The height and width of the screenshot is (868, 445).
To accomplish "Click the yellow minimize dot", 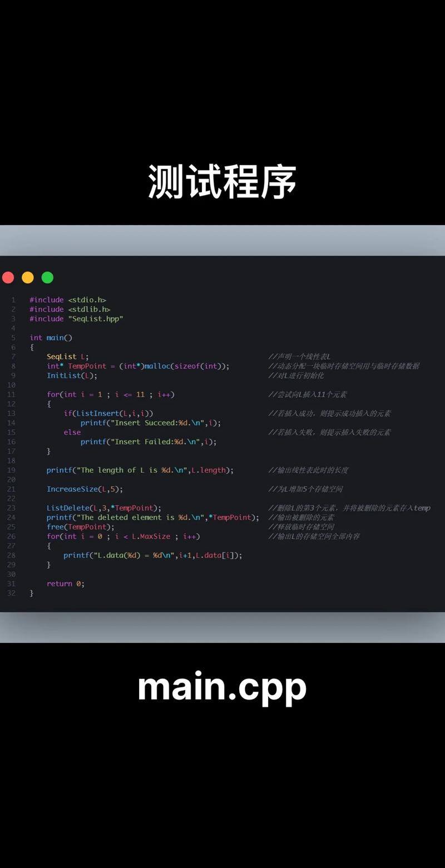I will (x=28, y=277).
